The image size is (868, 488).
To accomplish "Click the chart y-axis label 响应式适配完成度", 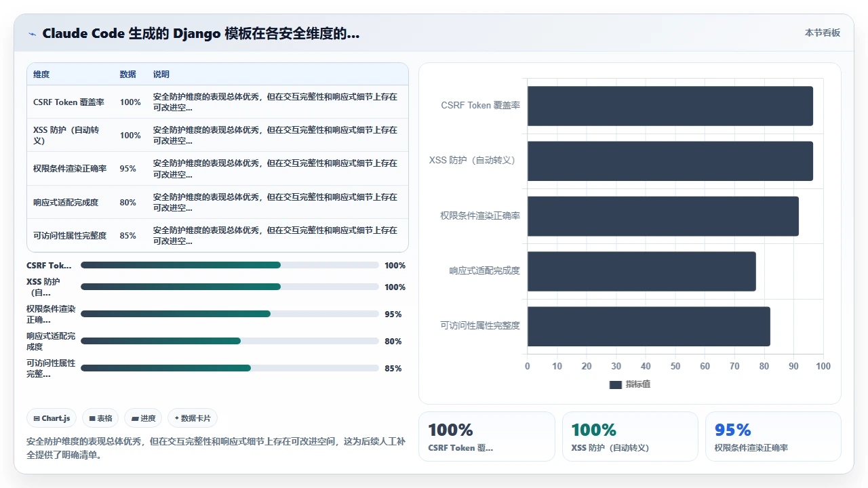I will coord(484,271).
